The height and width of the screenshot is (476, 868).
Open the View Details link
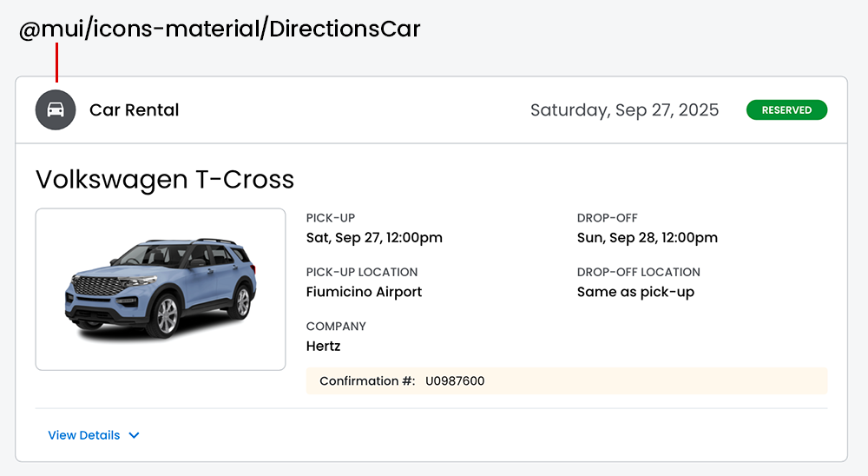[x=84, y=435]
